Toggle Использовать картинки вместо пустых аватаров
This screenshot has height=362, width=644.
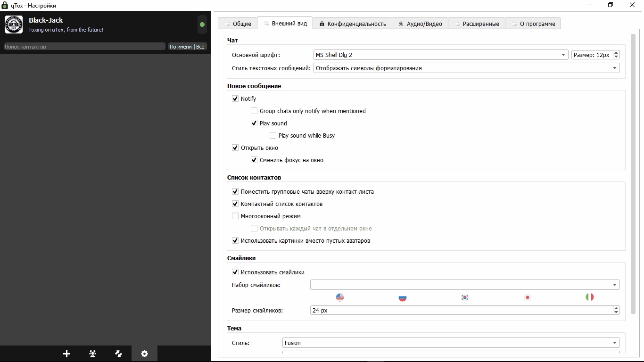(235, 241)
